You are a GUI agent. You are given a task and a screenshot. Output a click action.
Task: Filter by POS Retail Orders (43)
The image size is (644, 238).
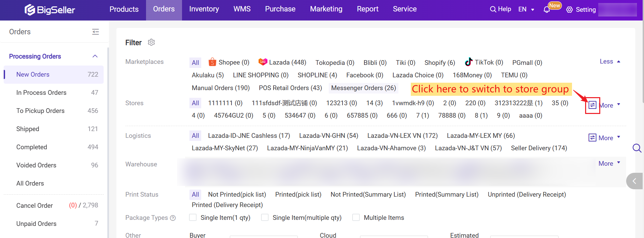pos(290,88)
